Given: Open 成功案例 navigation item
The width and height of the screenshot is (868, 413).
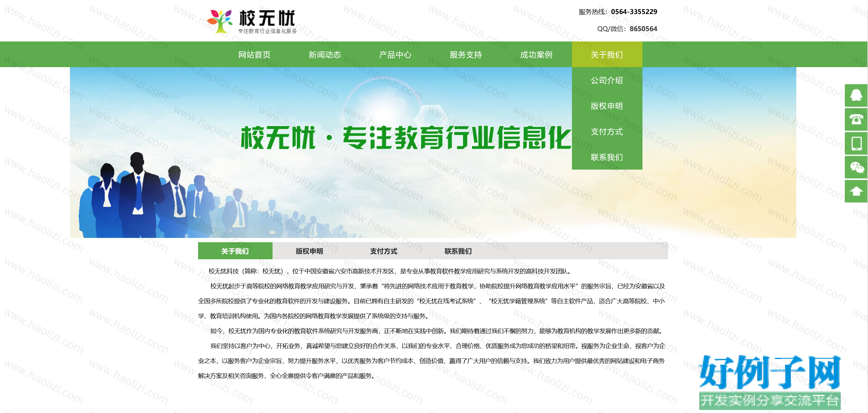Looking at the screenshot, I should (536, 55).
